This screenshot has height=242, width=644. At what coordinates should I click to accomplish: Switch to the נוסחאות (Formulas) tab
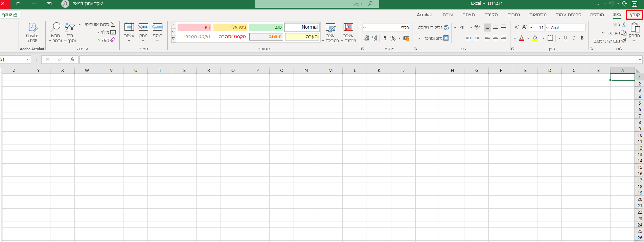tap(537, 15)
